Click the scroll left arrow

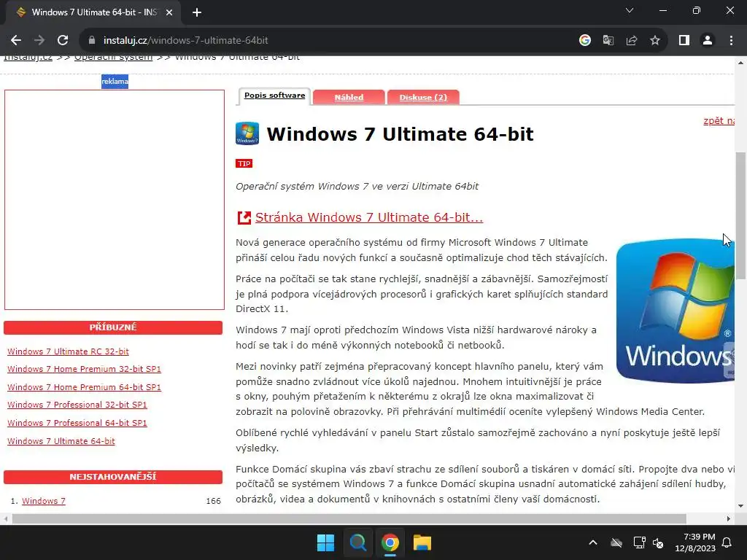point(5,518)
